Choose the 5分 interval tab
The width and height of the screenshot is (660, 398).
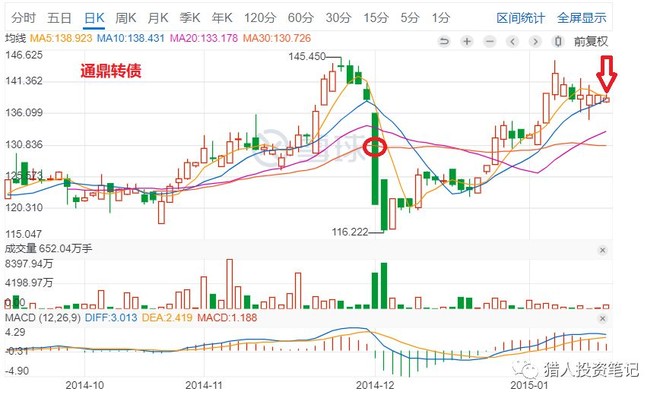point(410,18)
